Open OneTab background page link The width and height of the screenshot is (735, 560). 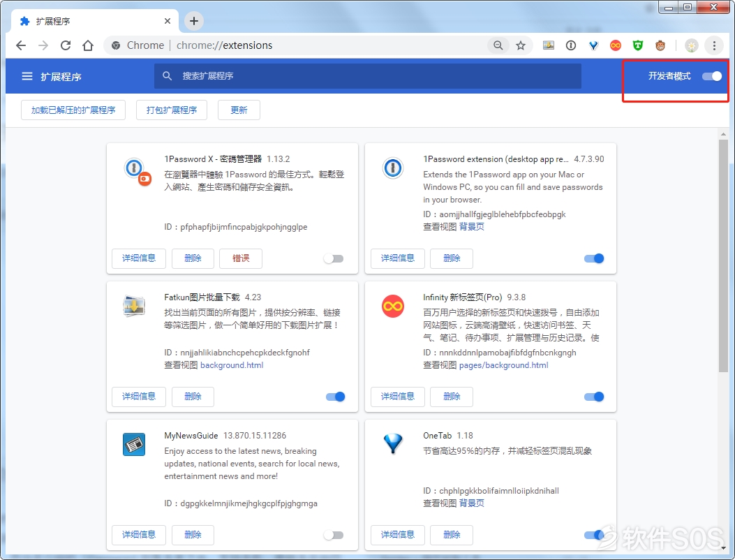(472, 503)
